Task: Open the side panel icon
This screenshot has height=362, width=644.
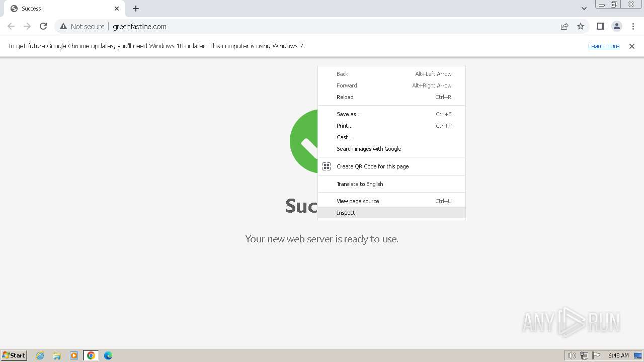Action: (600, 26)
